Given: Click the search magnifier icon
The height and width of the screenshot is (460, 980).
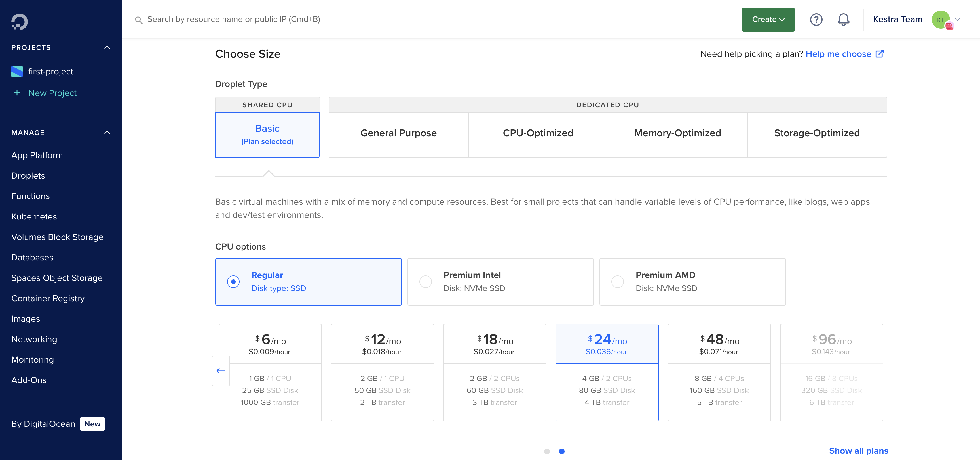Looking at the screenshot, I should tap(138, 20).
